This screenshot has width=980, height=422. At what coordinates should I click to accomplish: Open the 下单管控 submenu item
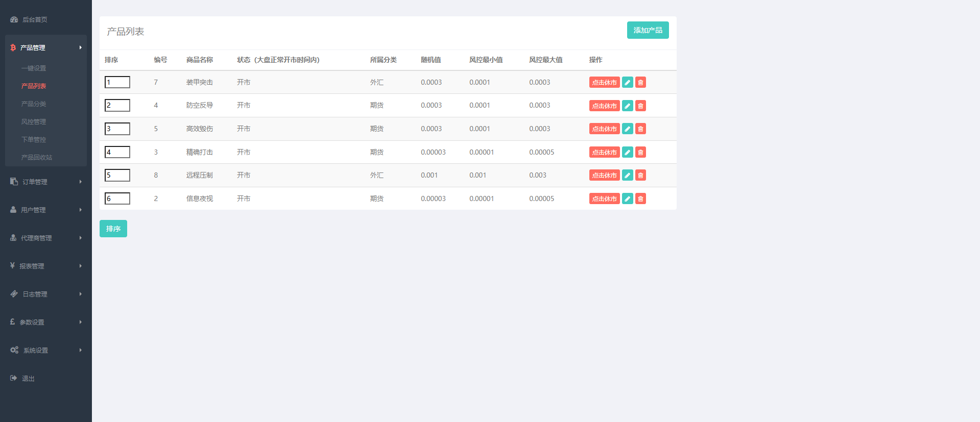tap(34, 139)
